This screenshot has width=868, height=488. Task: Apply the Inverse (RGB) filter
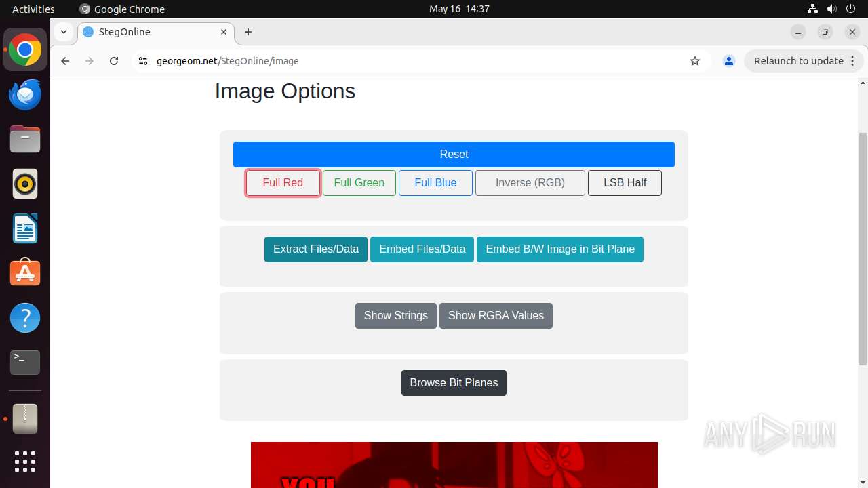coord(530,183)
